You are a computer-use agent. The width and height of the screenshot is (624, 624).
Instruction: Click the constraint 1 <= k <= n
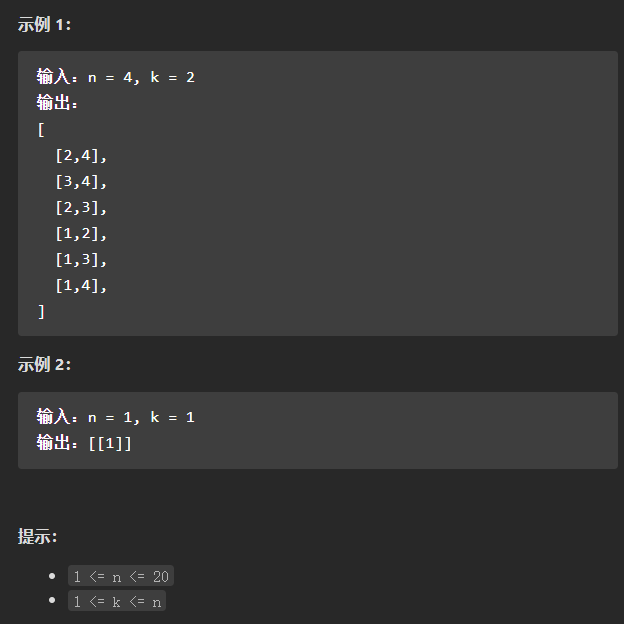[x=117, y=601]
